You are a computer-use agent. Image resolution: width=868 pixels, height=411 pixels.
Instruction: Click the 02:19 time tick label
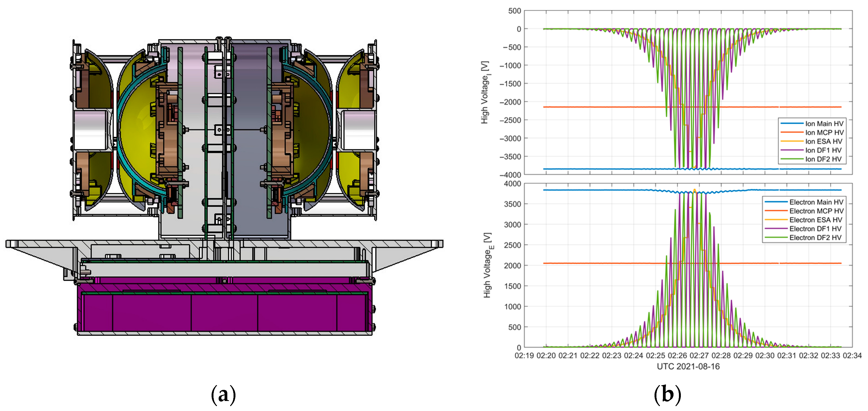click(x=524, y=355)
